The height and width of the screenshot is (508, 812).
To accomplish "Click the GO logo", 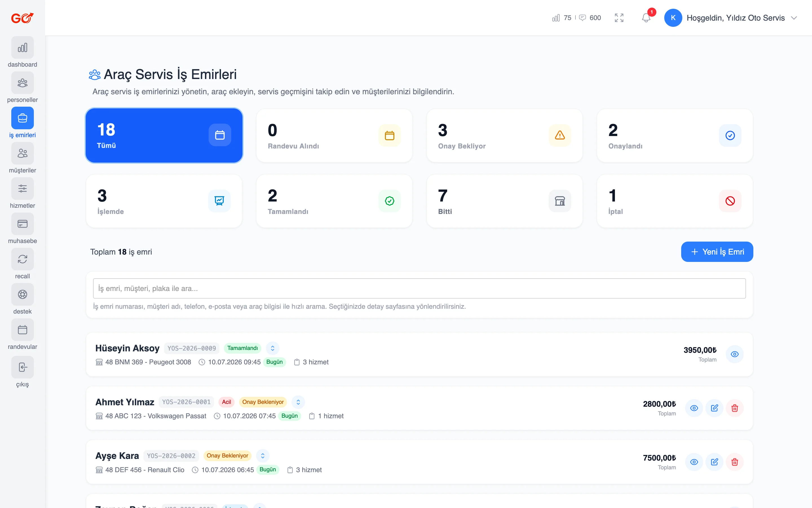I will pyautogui.click(x=23, y=18).
